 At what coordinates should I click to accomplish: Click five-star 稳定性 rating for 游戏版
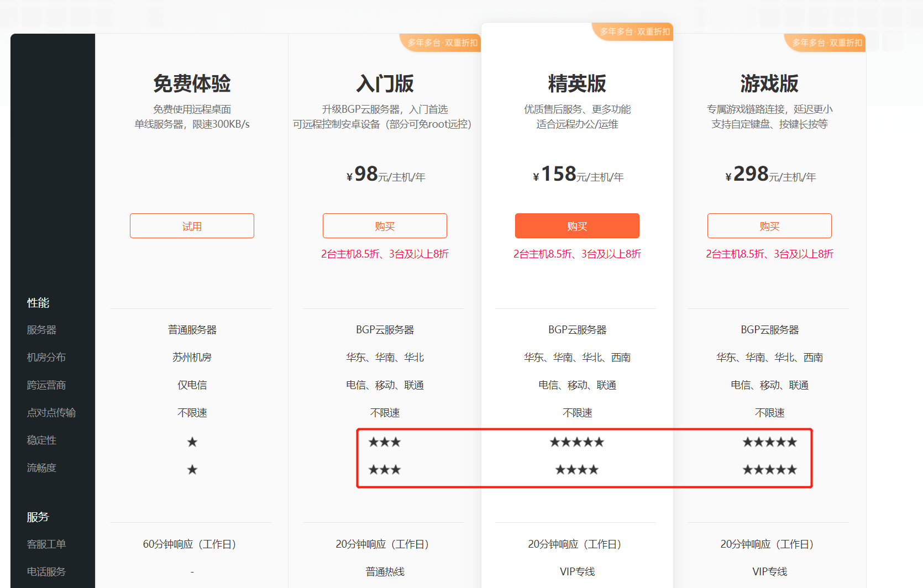click(x=769, y=442)
